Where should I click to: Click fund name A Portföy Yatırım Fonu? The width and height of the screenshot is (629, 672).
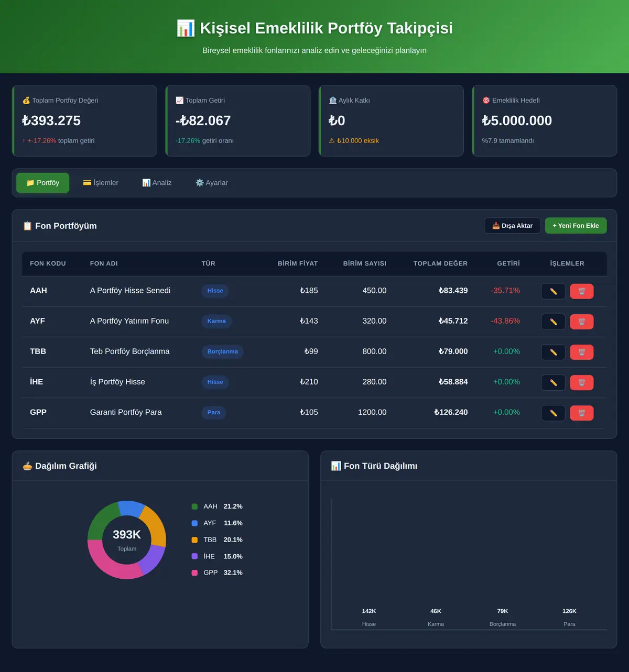pyautogui.click(x=129, y=321)
